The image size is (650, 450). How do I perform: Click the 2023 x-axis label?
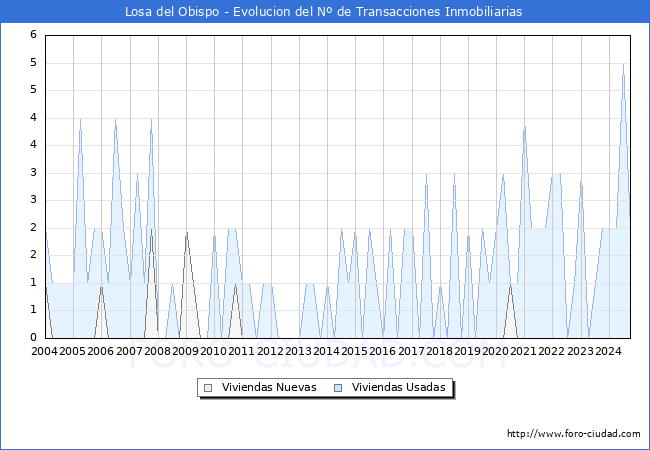click(580, 351)
